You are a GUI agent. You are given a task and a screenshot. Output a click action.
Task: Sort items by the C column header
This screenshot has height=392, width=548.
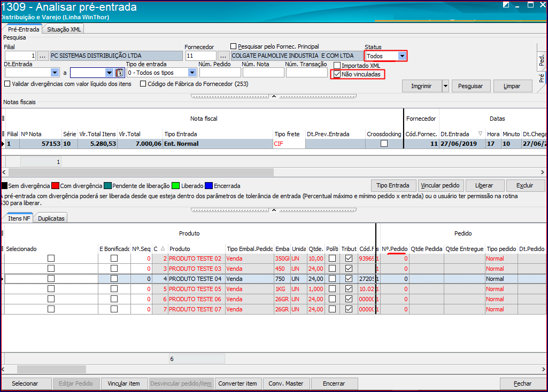coord(159,249)
